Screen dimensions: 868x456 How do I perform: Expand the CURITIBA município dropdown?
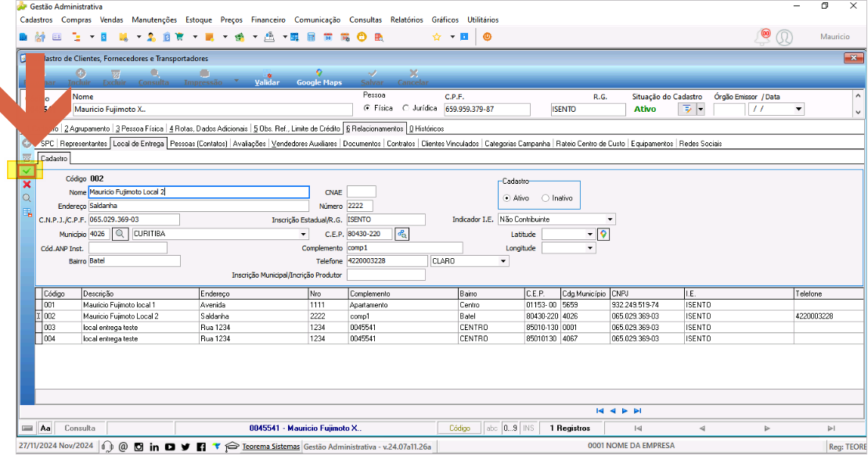(303, 234)
